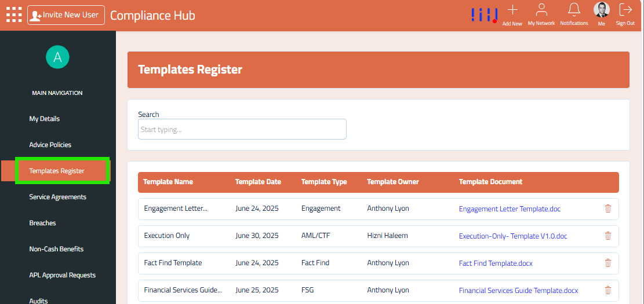Click the Compliance Hub title
This screenshot has height=304, width=644.
(152, 16)
